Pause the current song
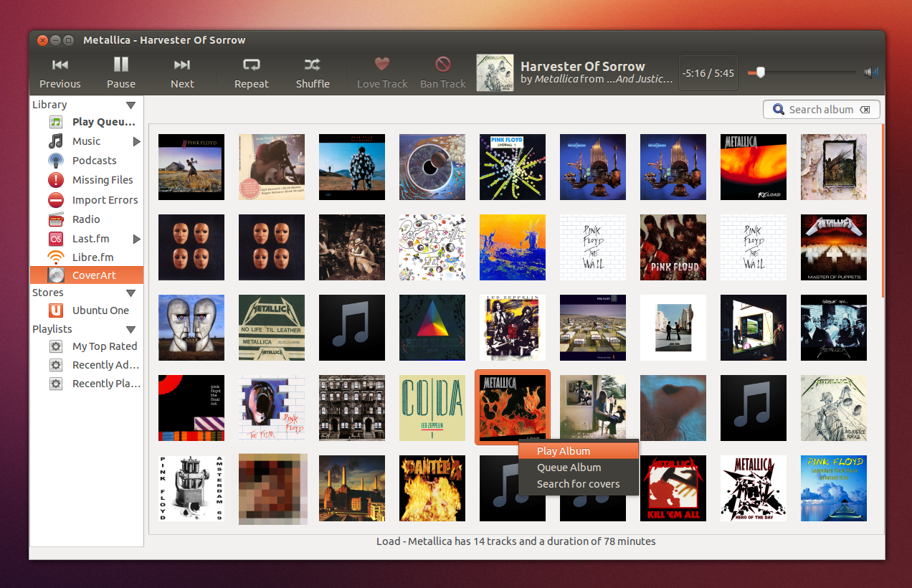This screenshot has height=588, width=912. [x=121, y=73]
